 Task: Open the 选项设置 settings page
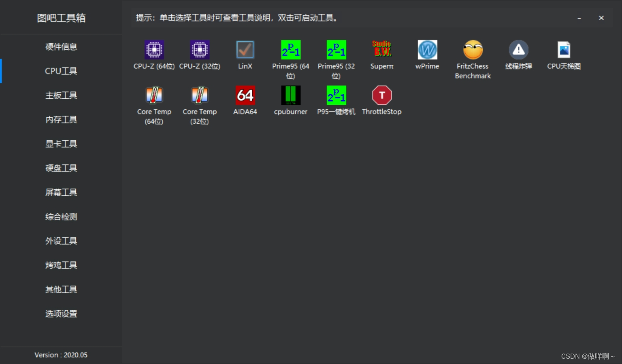point(61,314)
